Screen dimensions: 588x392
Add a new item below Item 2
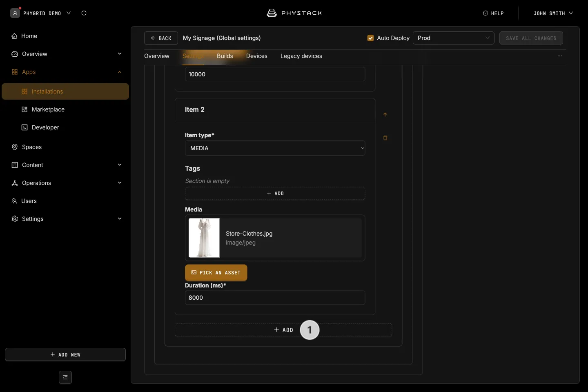(283, 330)
